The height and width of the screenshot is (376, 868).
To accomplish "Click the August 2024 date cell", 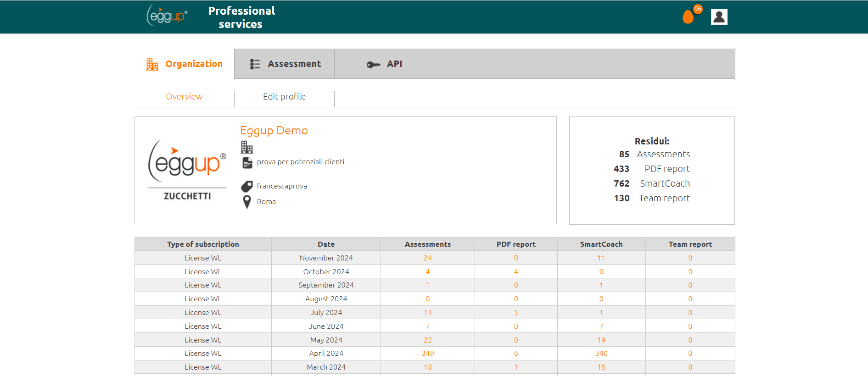I will (326, 299).
